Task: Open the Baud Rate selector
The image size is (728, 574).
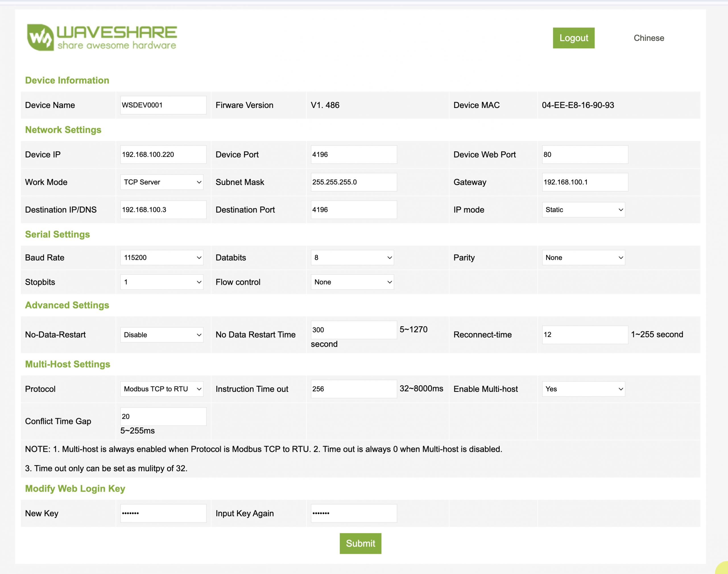Action: (x=162, y=257)
